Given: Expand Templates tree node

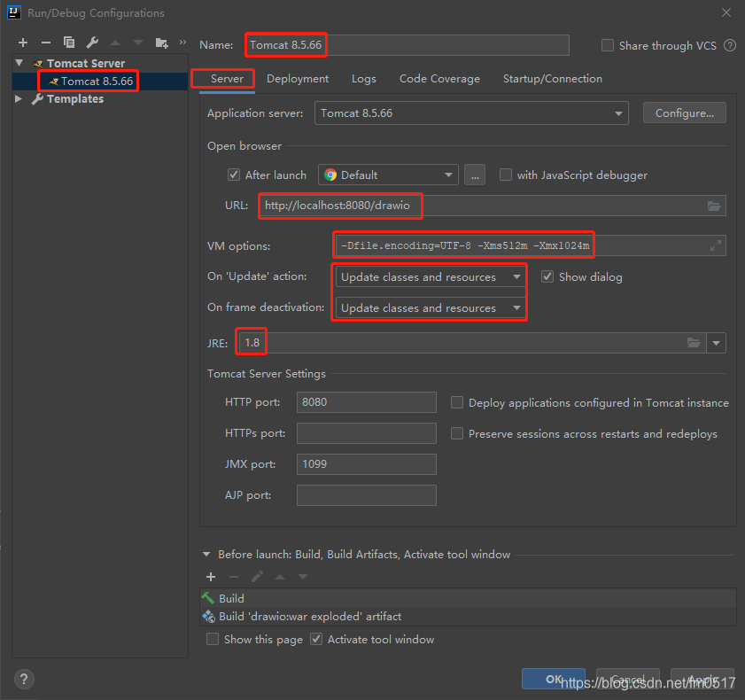Looking at the screenshot, I should coord(19,99).
